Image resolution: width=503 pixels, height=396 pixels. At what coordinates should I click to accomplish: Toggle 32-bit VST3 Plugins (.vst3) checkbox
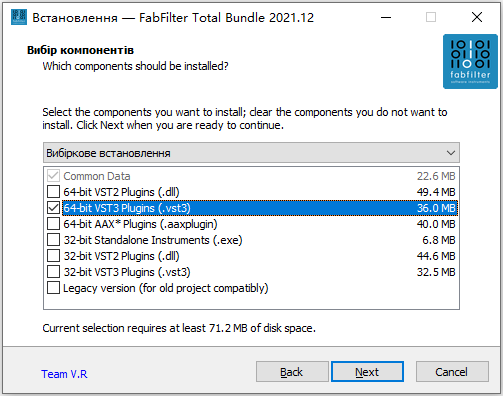coord(53,272)
